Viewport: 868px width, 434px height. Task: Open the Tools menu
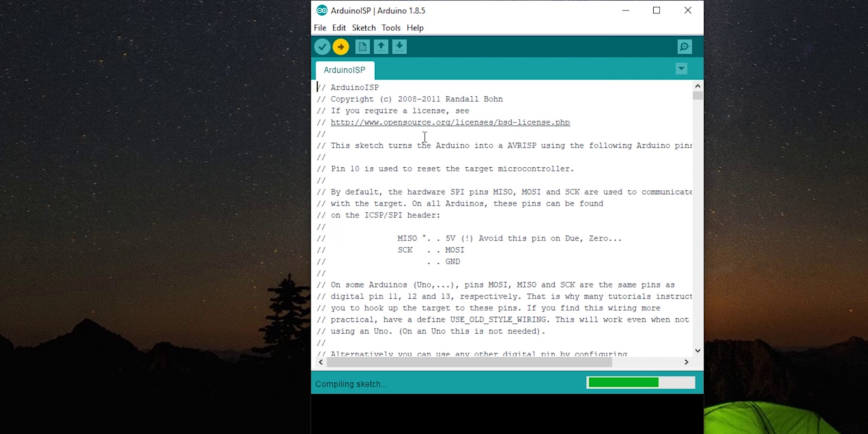click(x=391, y=28)
